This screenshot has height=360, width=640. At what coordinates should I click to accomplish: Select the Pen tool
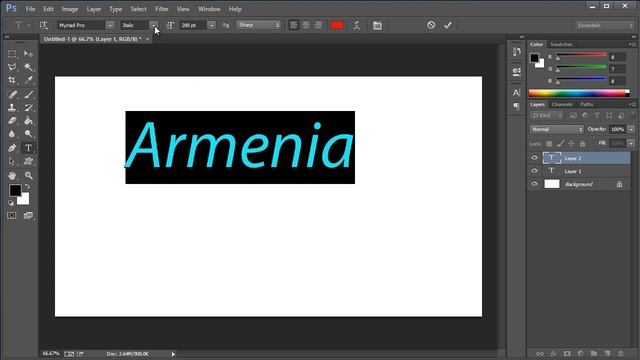click(x=12, y=148)
